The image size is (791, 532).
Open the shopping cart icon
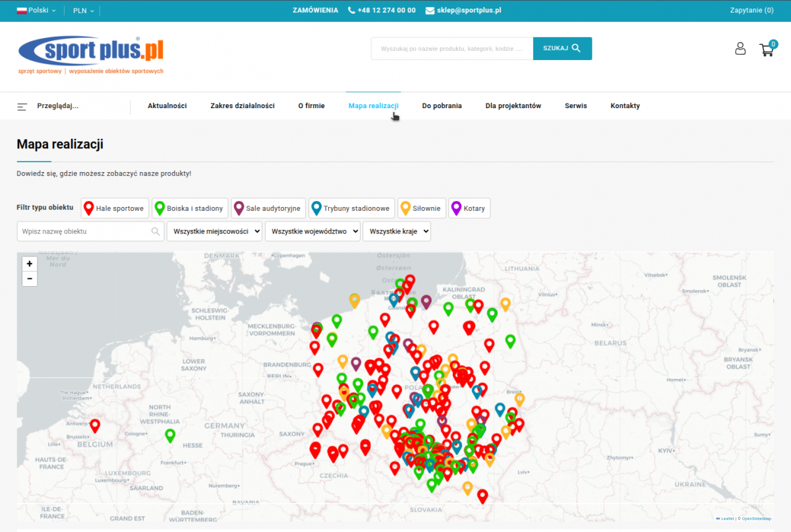click(767, 49)
